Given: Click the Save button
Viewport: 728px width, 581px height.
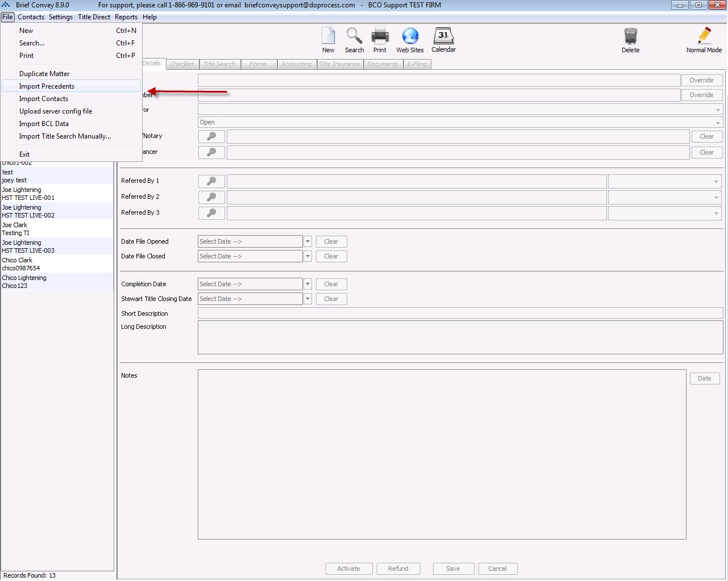Looking at the screenshot, I should [x=453, y=569].
